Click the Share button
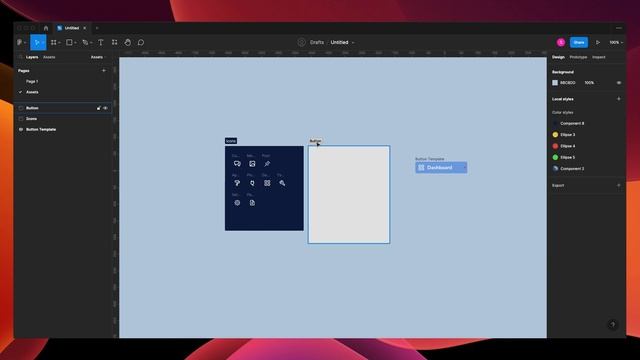Screen dimensions: 640x360 point(579,42)
